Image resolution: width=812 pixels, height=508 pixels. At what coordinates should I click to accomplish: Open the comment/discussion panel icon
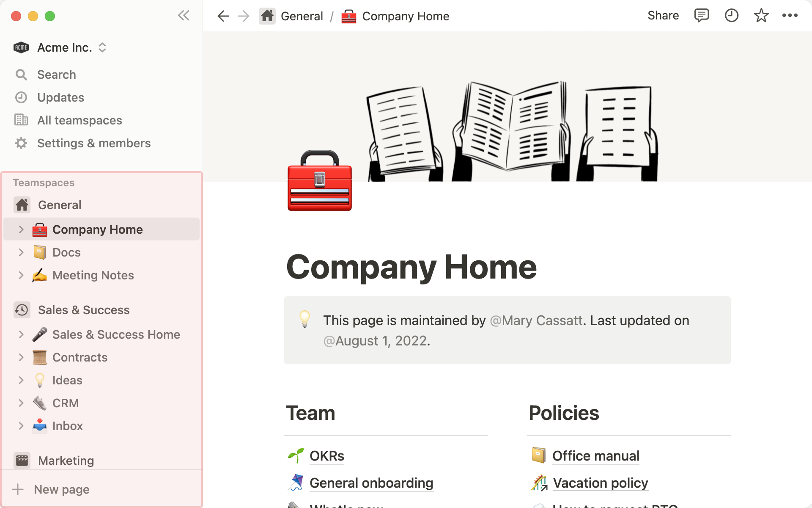(700, 16)
